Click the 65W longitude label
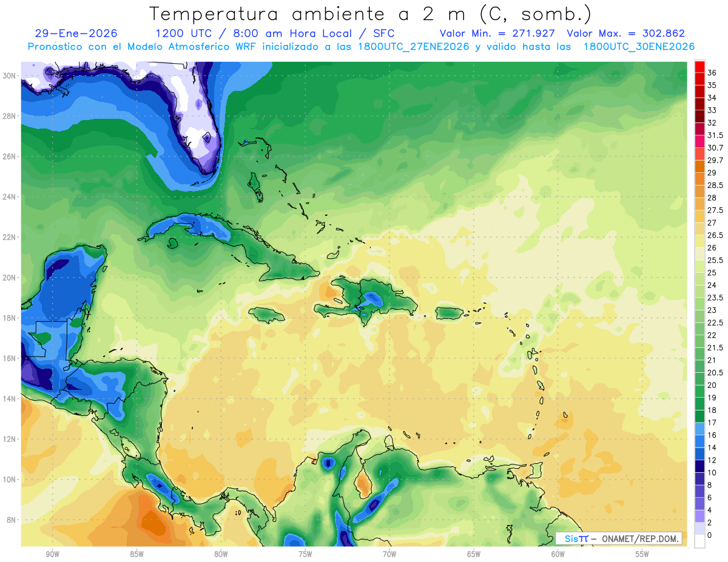The width and height of the screenshot is (728, 562). (x=474, y=554)
